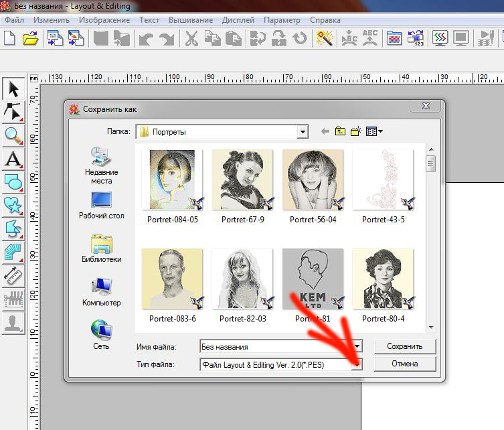504x430 pixels.
Task: Click the Отмена button
Action: click(x=404, y=364)
